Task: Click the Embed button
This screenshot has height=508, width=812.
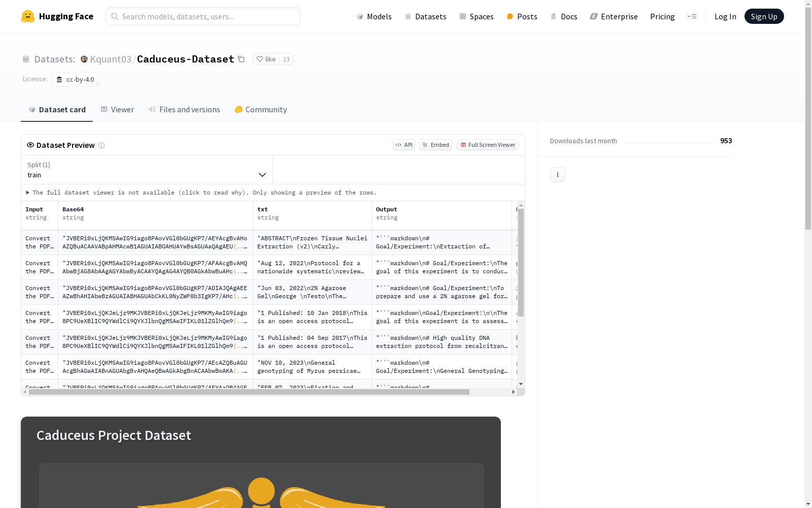Action: [435, 145]
